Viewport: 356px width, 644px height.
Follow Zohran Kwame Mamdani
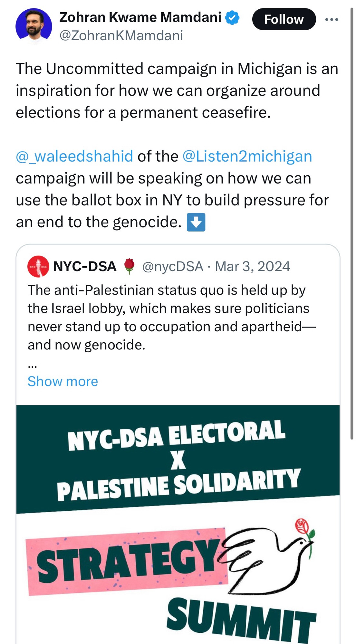pyautogui.click(x=284, y=19)
